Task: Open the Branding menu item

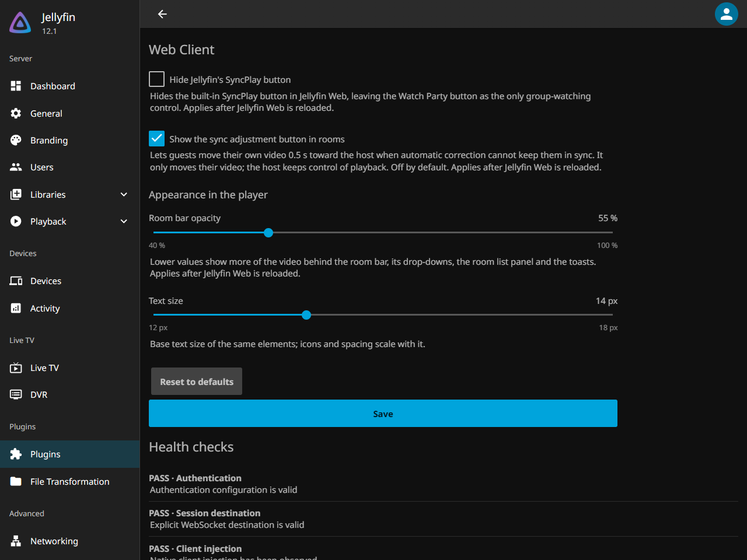Action: point(70,140)
